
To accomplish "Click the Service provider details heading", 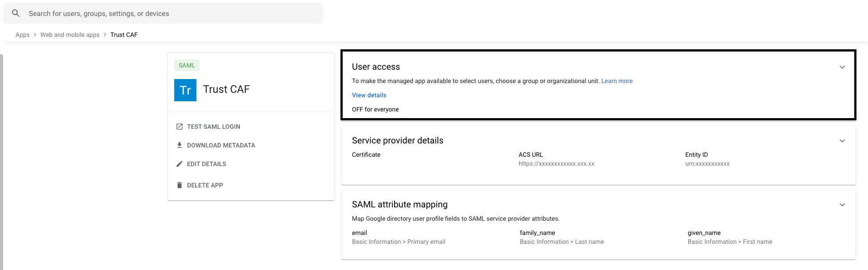I will click(398, 140).
